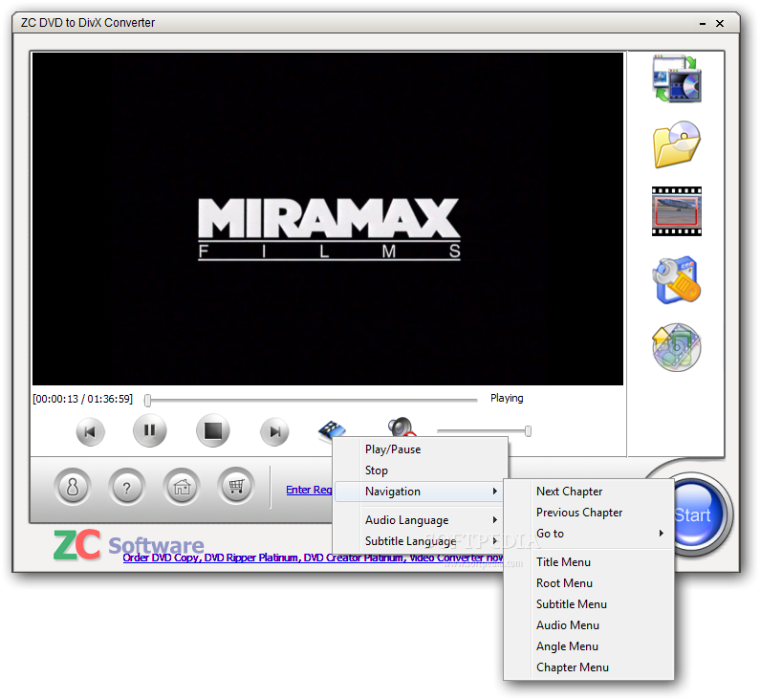Choose Stop in the context menu

click(420, 470)
